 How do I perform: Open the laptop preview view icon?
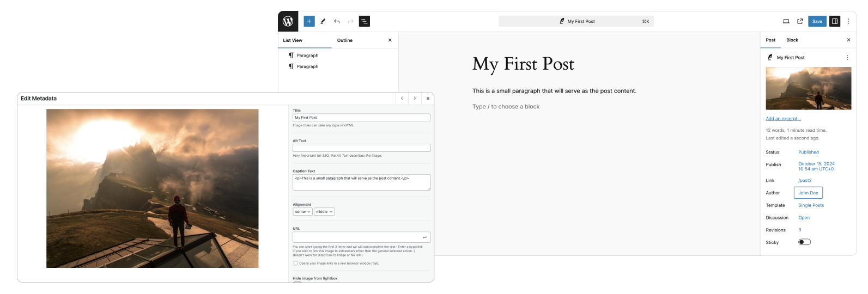pyautogui.click(x=786, y=21)
